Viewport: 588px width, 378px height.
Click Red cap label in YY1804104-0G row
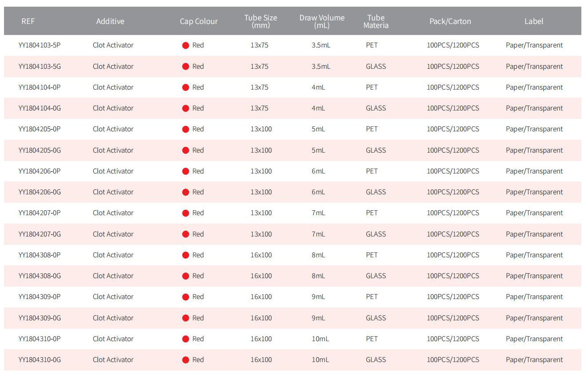(198, 108)
